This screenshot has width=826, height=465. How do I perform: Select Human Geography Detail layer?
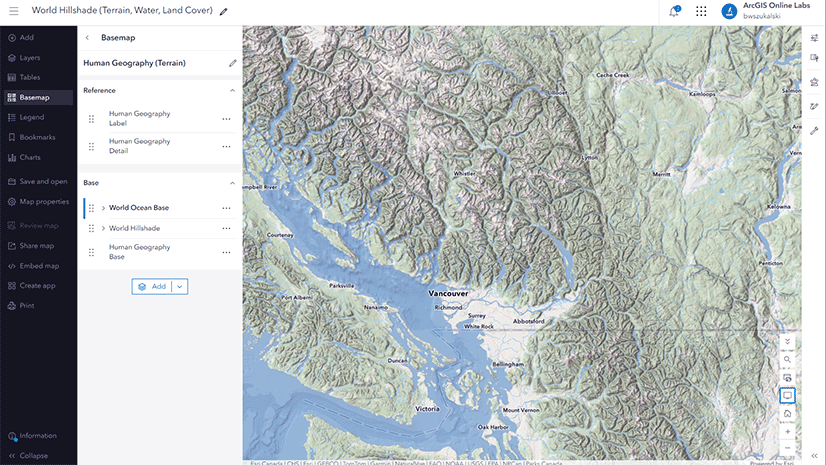coord(140,146)
